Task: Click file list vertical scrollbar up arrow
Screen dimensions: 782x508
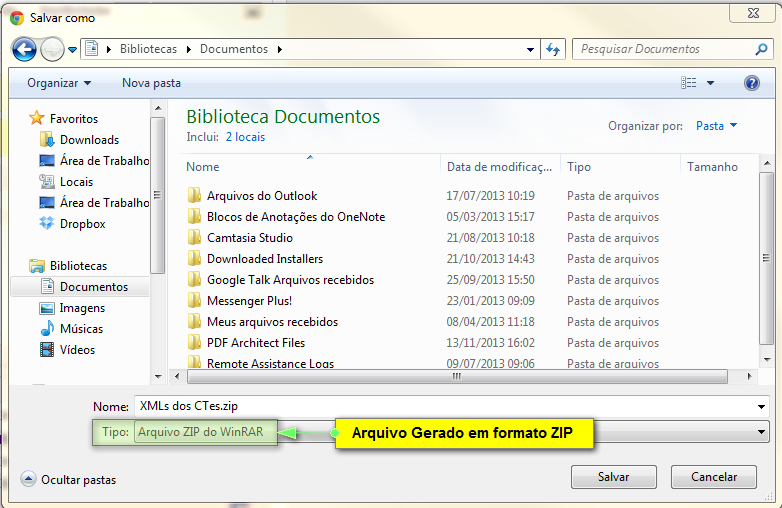Action: click(767, 163)
